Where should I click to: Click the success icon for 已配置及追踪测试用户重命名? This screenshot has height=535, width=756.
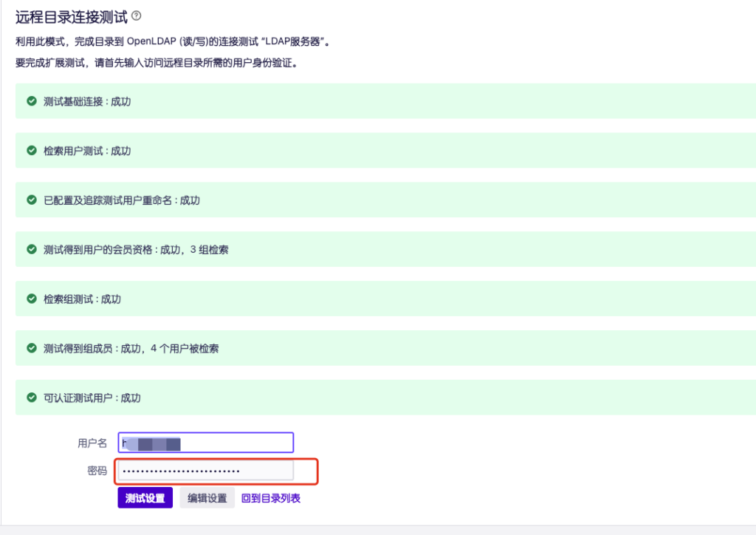coord(32,200)
